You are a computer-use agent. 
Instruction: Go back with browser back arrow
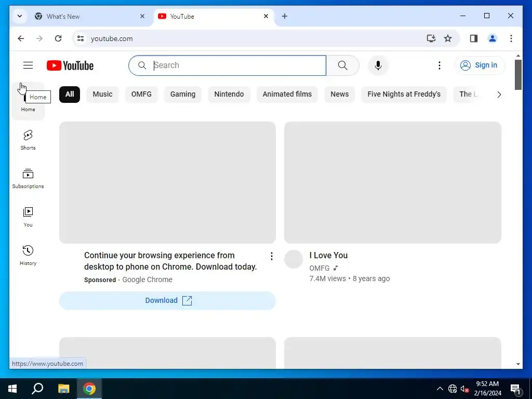coord(21,38)
